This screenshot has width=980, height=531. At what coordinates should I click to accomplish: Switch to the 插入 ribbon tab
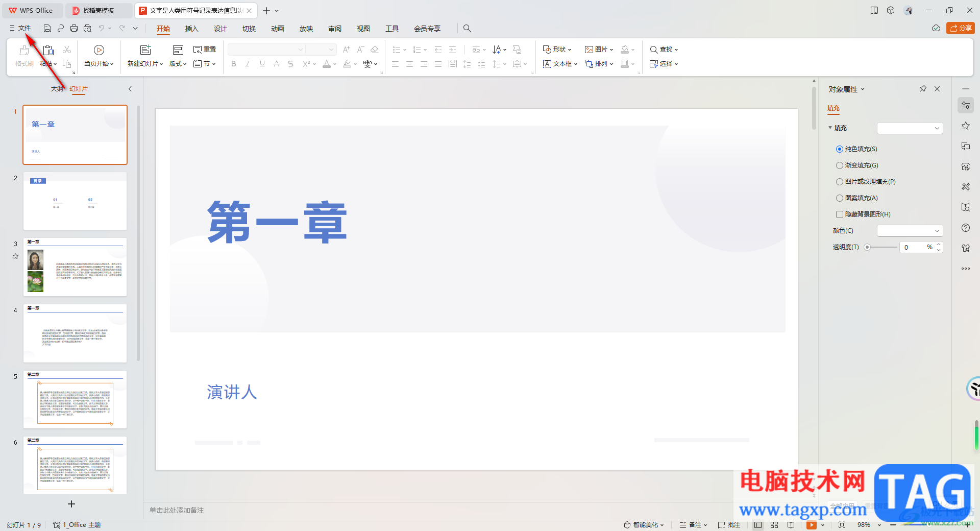(x=191, y=29)
